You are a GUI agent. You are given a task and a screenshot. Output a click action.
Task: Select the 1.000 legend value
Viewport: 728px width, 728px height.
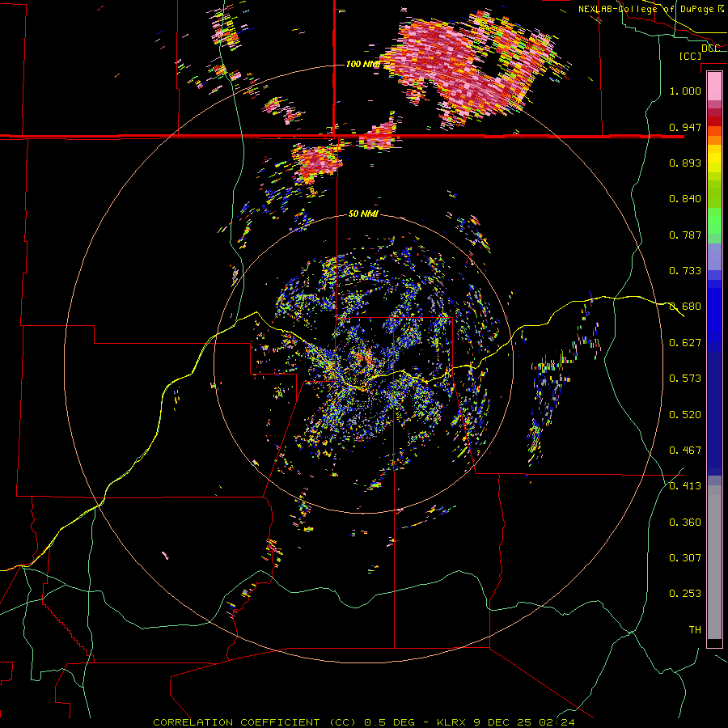tap(685, 91)
